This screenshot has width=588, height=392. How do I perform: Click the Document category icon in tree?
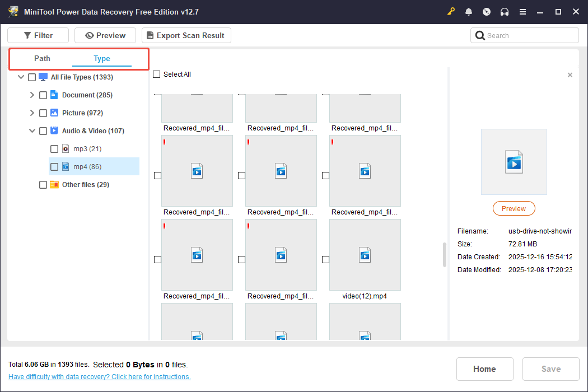tap(54, 95)
